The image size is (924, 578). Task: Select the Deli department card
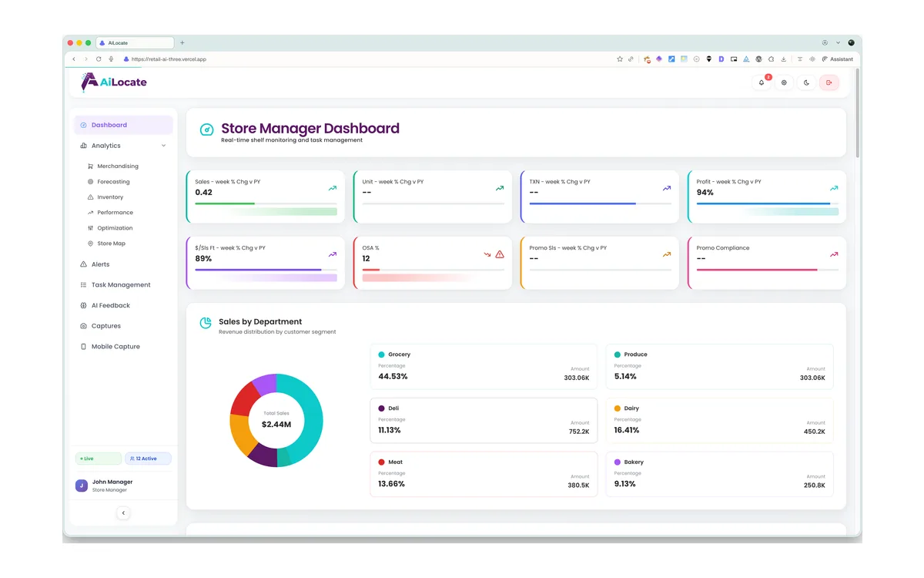(484, 421)
